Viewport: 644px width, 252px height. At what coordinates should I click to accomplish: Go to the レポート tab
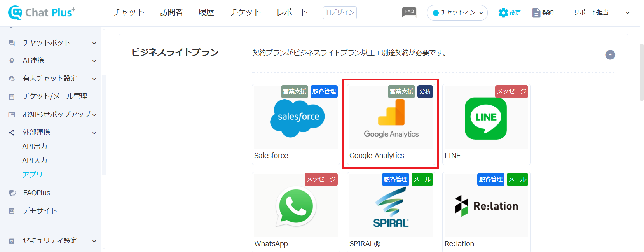(x=292, y=12)
